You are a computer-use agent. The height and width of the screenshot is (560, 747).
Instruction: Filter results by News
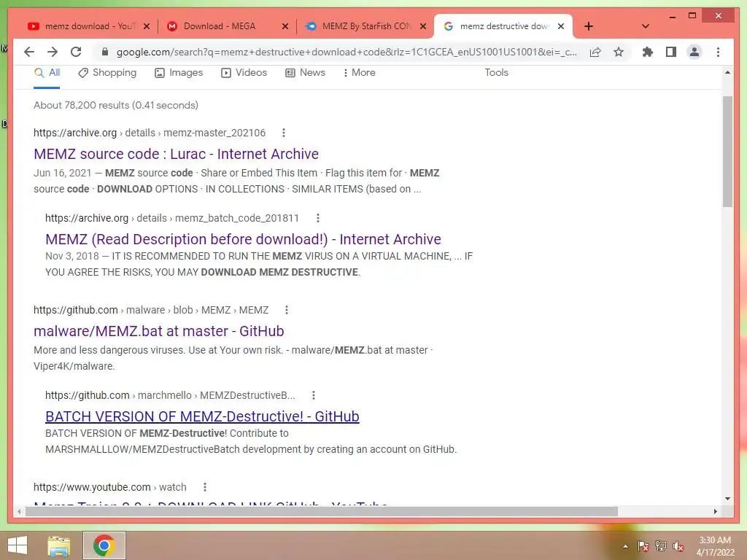click(x=306, y=73)
